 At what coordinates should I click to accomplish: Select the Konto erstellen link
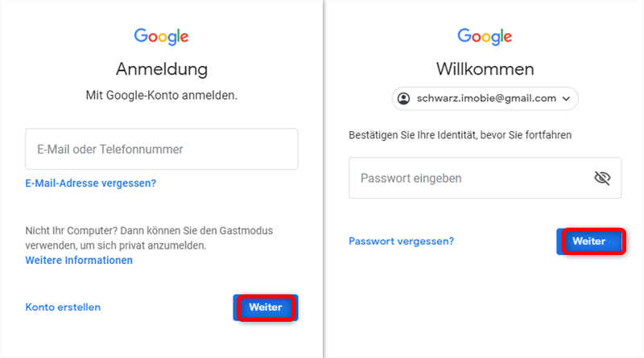pos(63,307)
